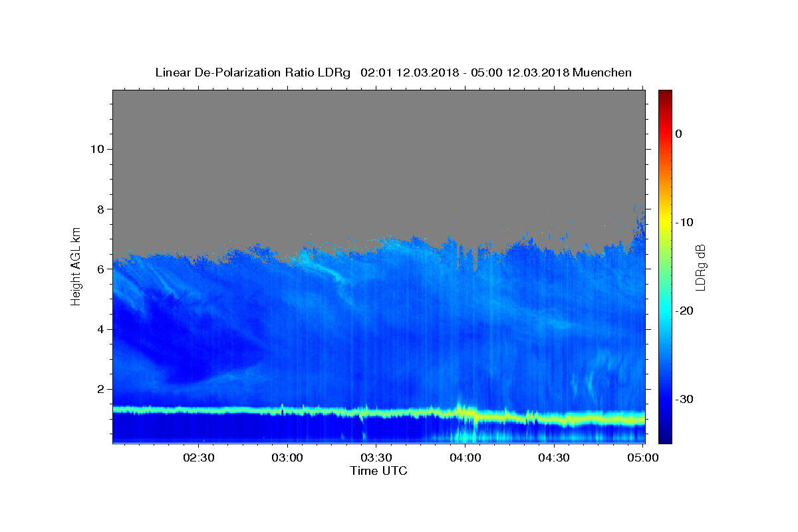
Task: Click the plot title text 'Linear De-Polarization Ratio LDRg'
Action: 253,72
